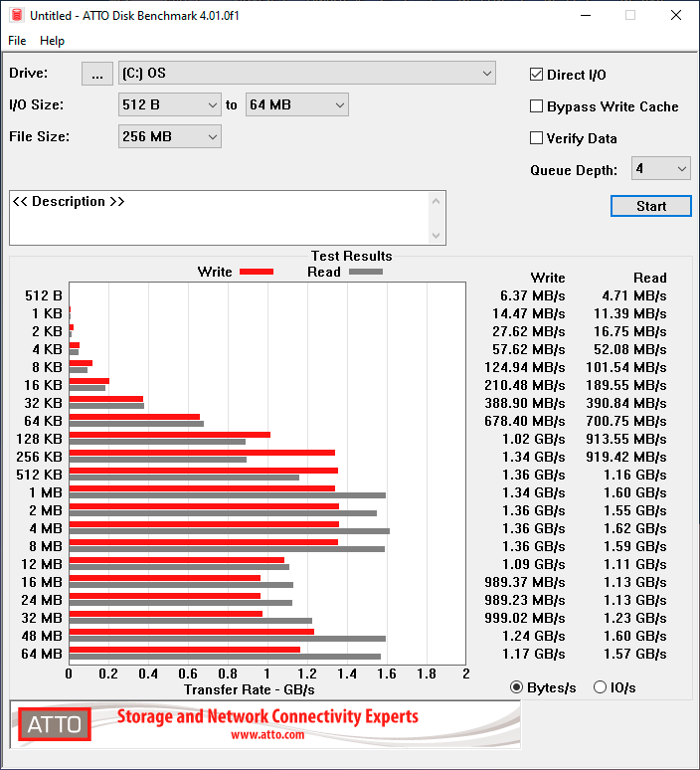Screen dimensions: 700x770
Task: Open the 64 MB maximum I/O size dropdown
Action: coord(297,104)
